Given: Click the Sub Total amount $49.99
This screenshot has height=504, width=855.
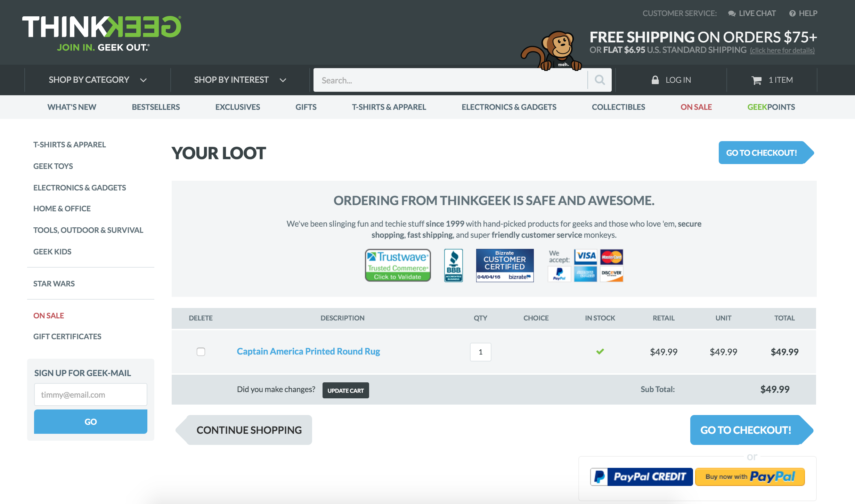Looking at the screenshot, I should pos(775,389).
